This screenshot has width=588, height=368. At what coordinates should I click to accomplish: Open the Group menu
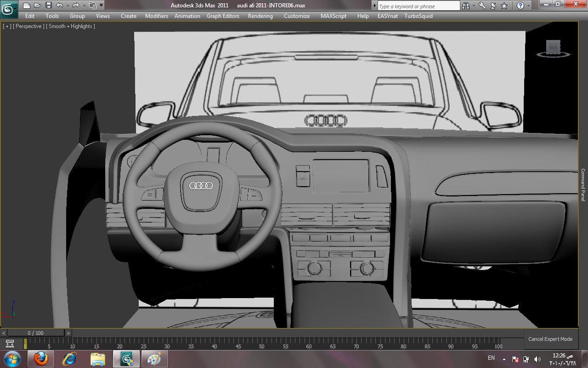(77, 16)
